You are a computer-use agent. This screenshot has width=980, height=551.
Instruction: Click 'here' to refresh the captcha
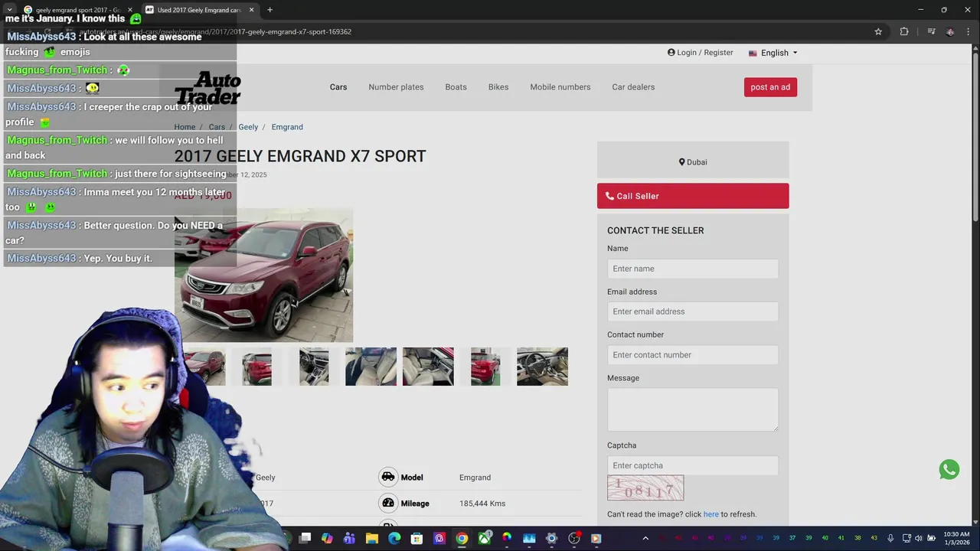711,514
